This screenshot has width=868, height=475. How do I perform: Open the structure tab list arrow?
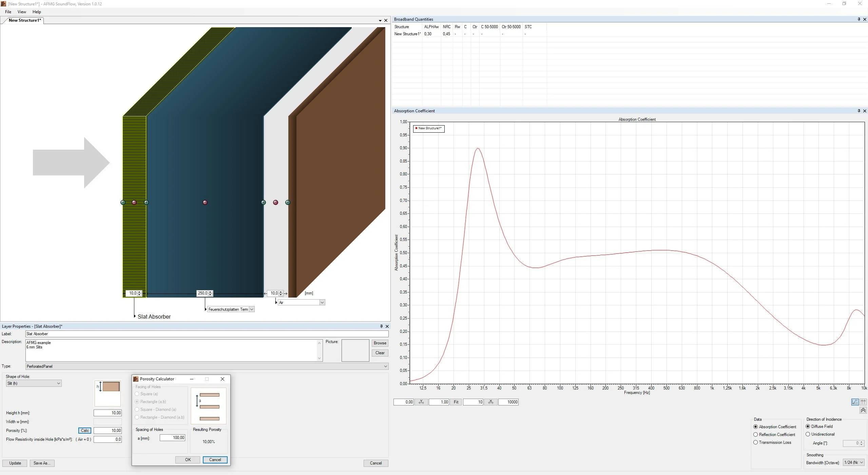(380, 21)
